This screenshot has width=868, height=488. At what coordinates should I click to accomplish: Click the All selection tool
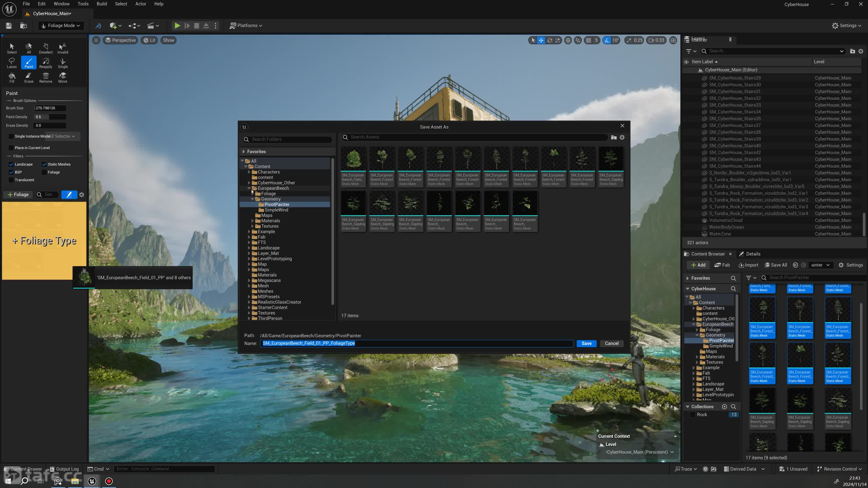[29, 48]
